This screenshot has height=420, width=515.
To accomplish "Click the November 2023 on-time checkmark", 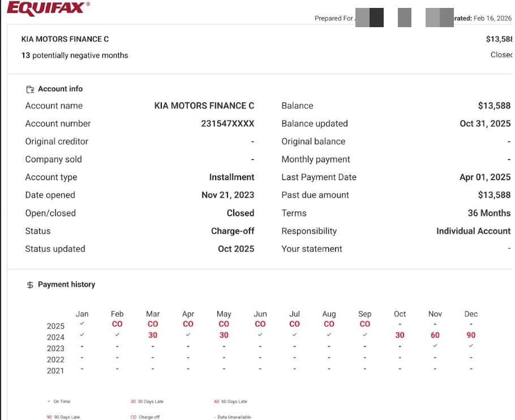I will [x=435, y=346].
